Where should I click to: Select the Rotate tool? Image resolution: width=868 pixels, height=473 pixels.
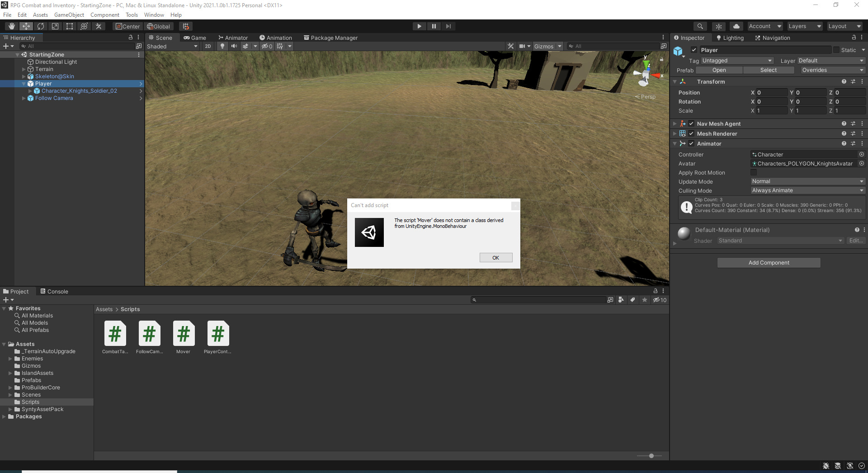pyautogui.click(x=41, y=26)
